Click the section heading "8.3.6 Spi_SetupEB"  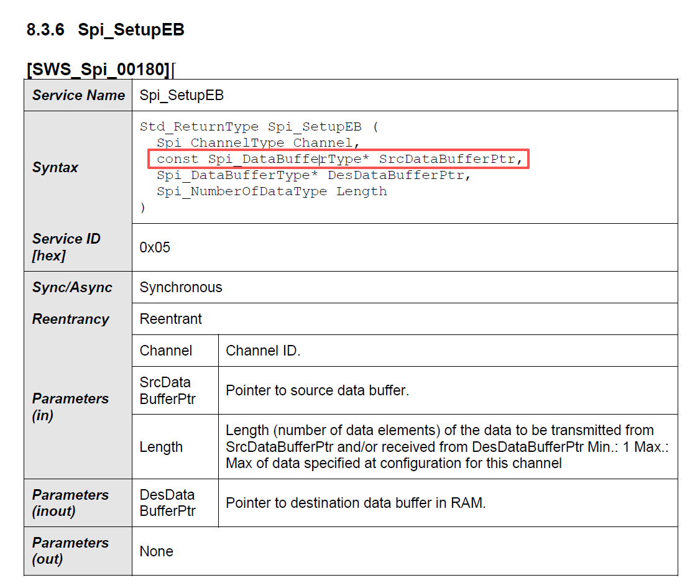click(105, 30)
